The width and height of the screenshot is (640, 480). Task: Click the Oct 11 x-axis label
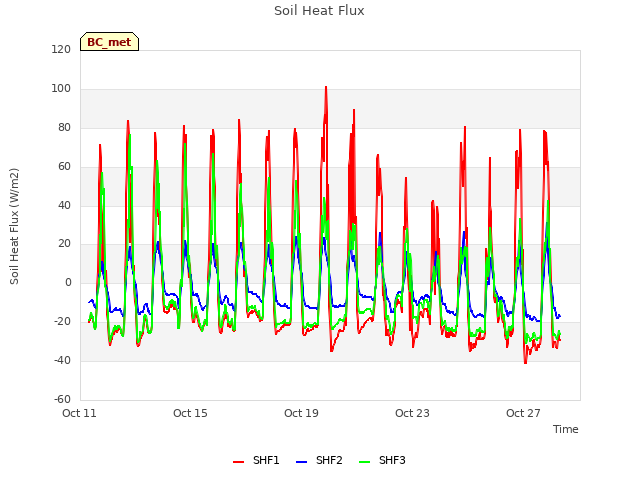(x=79, y=413)
